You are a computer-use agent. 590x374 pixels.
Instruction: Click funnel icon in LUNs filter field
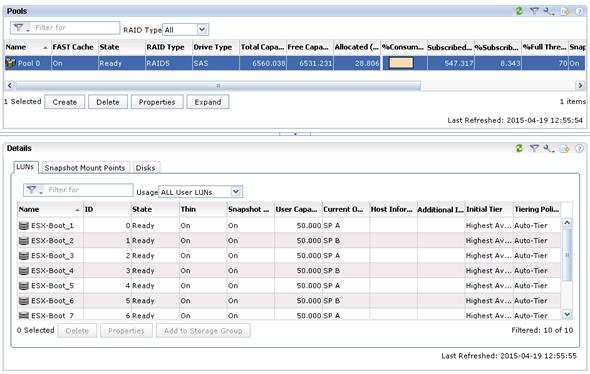pos(32,190)
